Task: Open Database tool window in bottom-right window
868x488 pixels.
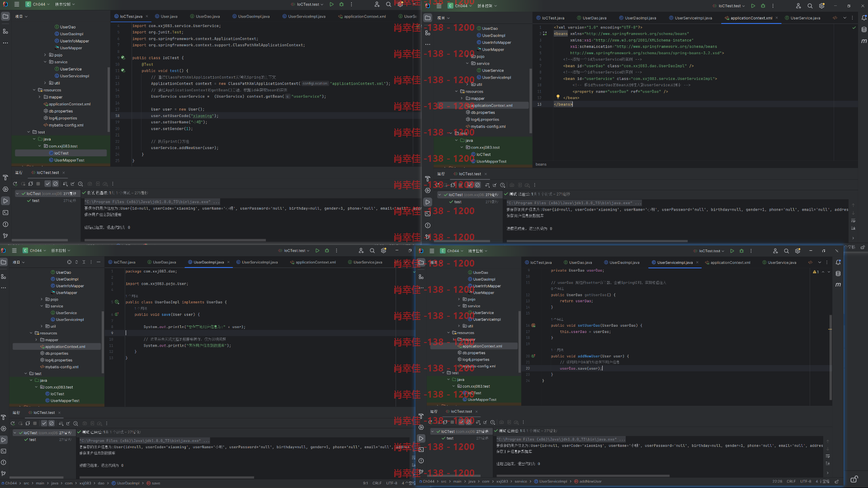Action: [838, 273]
